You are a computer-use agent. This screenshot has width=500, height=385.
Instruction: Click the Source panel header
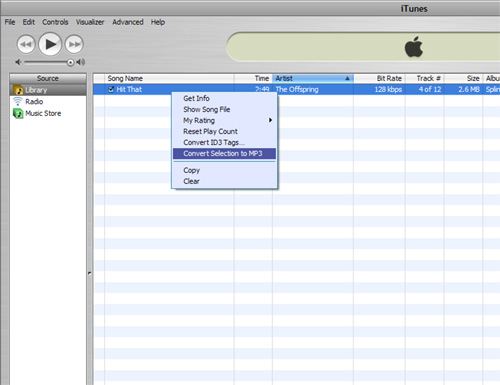point(48,78)
